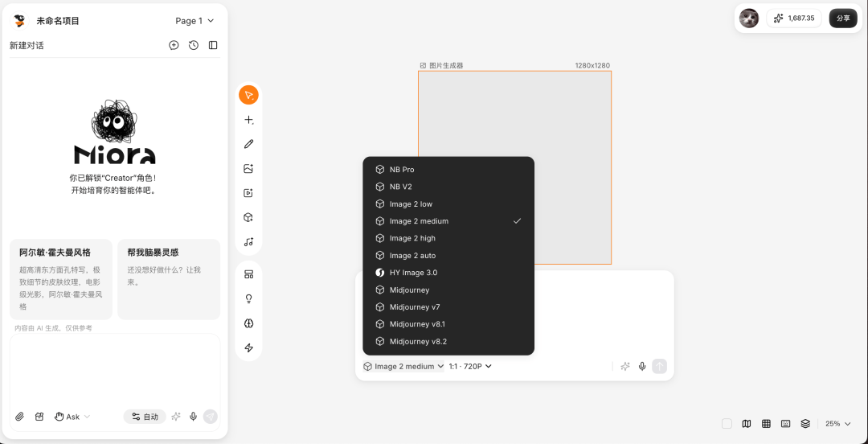
Task: Open the Ask mode dropdown
Action: click(72, 417)
